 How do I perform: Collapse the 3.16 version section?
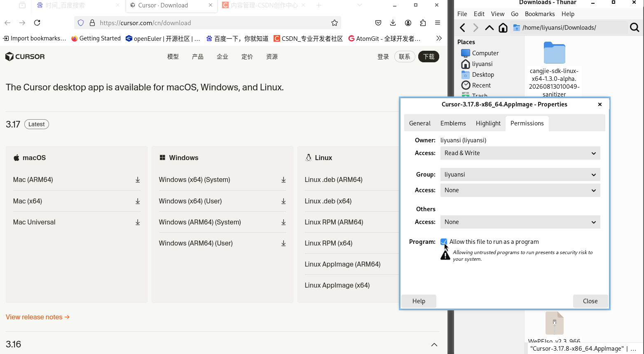434,345
